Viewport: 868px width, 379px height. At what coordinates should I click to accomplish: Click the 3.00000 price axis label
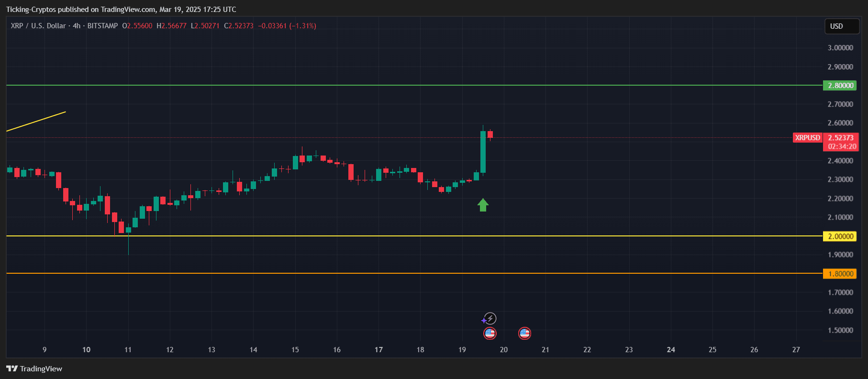point(840,48)
